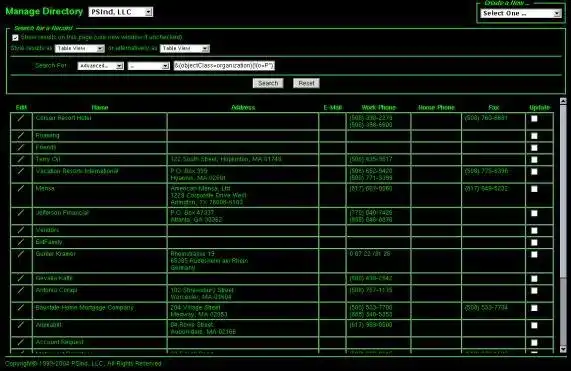The width and height of the screenshot is (571, 371).
Task: Click the edit pencil in the Mensa row
Action: tap(21, 189)
